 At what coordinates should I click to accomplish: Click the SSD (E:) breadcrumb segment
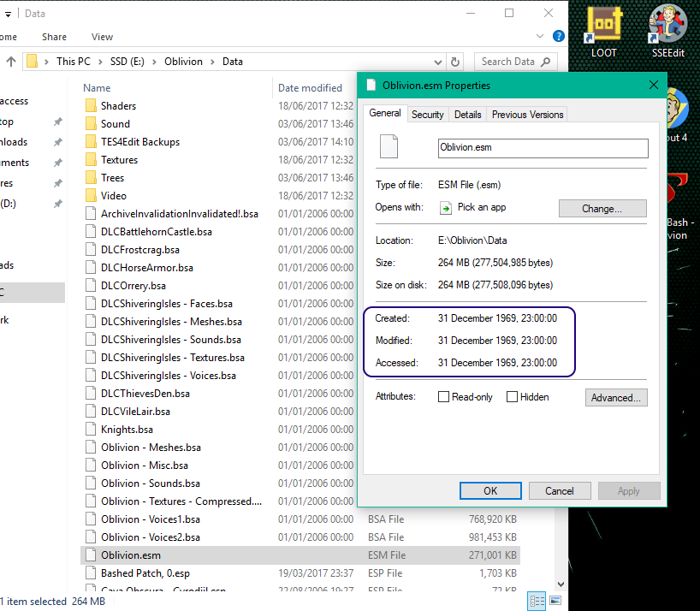[128, 62]
